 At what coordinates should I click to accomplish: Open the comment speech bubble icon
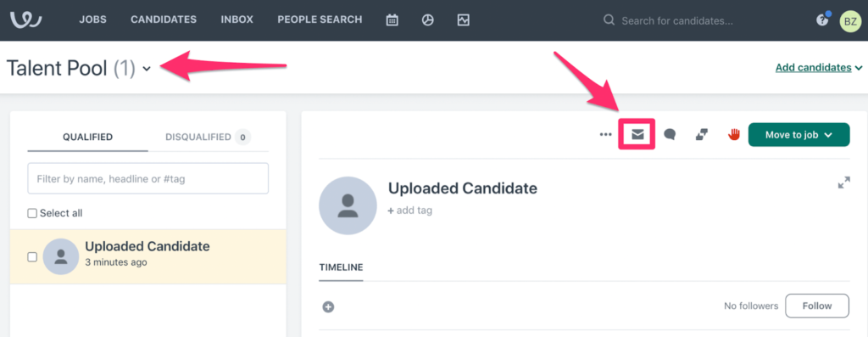tap(670, 134)
